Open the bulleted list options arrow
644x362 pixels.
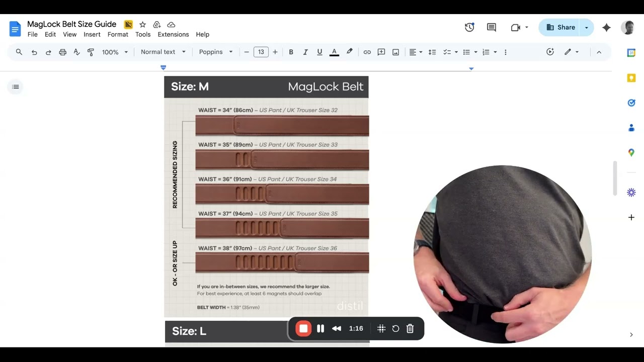click(475, 52)
